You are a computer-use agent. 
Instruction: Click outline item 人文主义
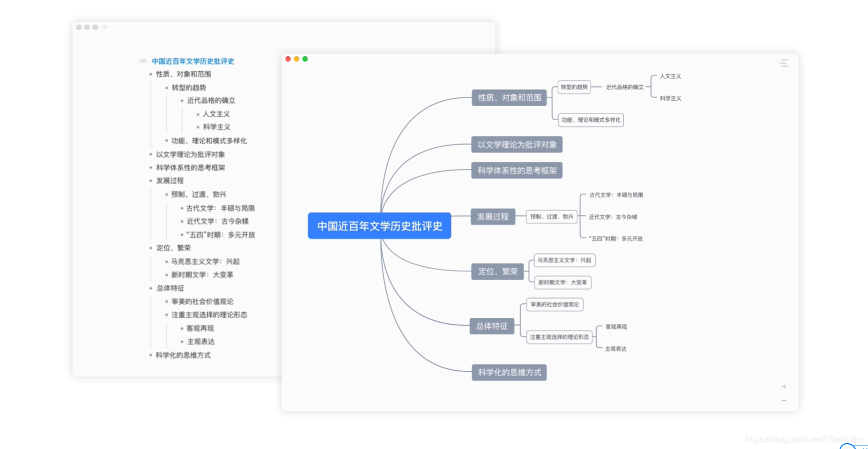pos(216,114)
